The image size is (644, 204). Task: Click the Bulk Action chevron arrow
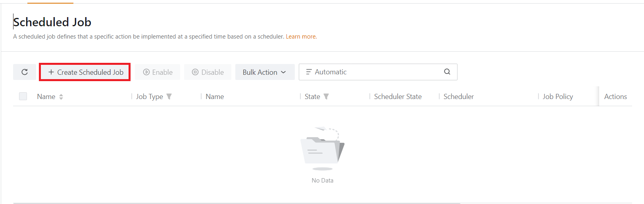tap(283, 72)
